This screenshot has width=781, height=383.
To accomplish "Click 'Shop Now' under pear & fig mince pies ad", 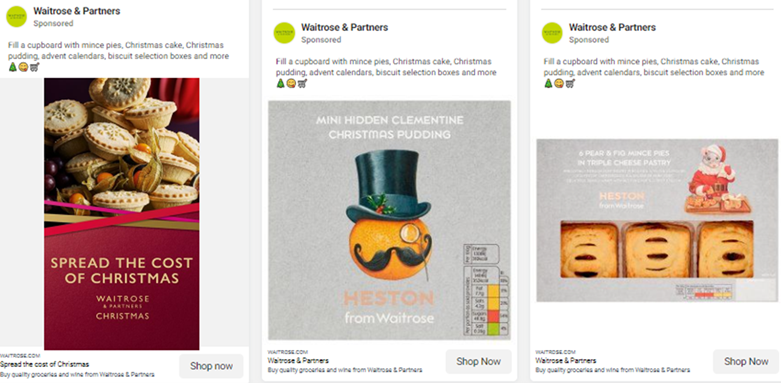I will pyautogui.click(x=746, y=362).
